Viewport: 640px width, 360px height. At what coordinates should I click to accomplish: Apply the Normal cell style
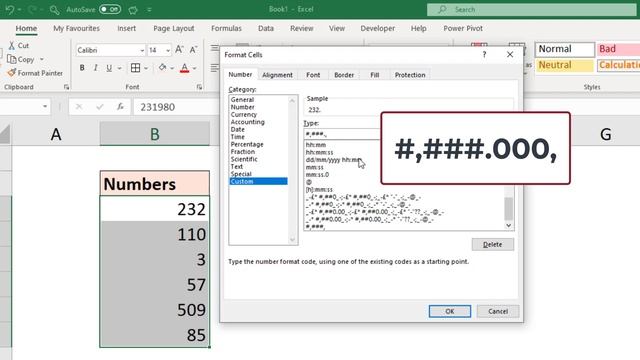tap(564, 49)
